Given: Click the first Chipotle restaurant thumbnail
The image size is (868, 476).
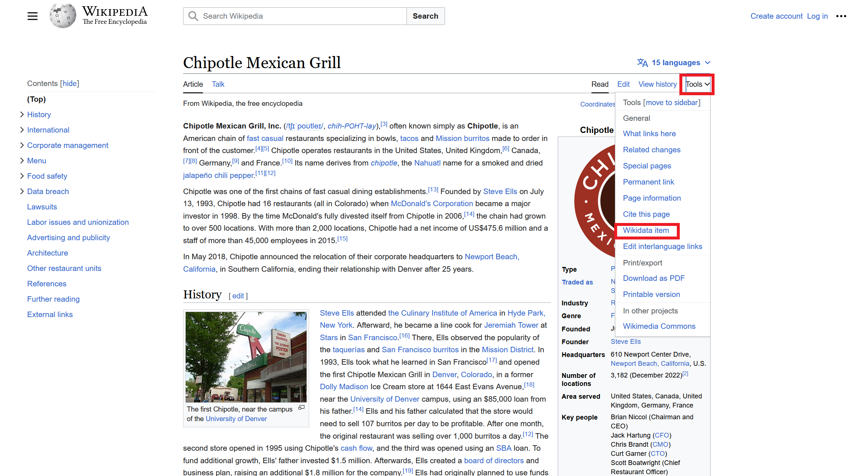Looking at the screenshot, I should (246, 357).
